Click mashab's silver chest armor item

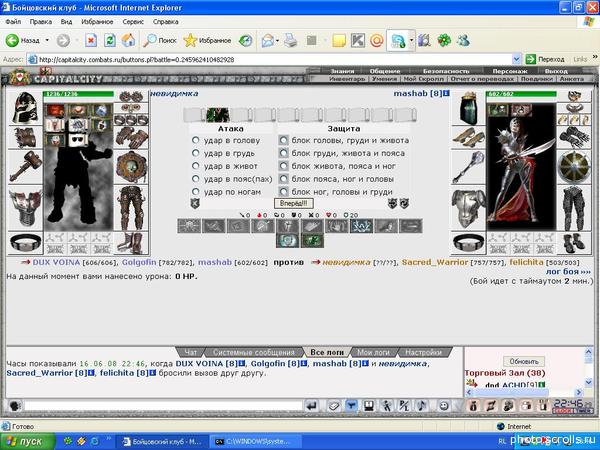[x=468, y=209]
